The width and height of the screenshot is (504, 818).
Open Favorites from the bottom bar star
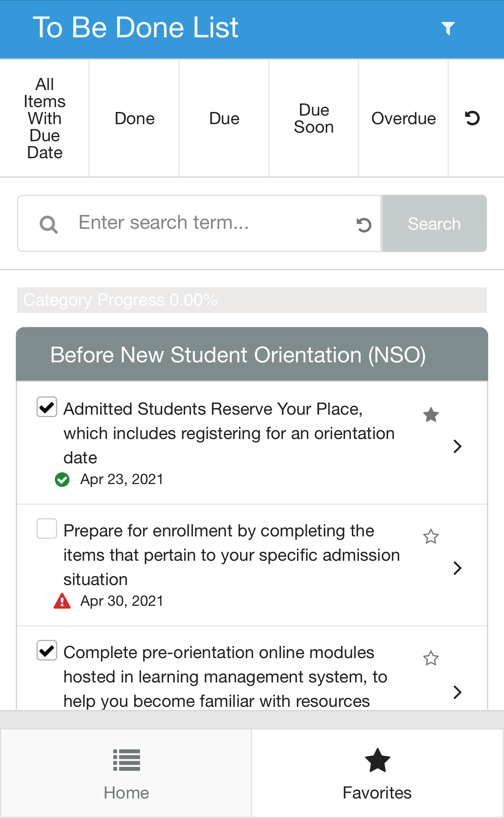point(377,774)
